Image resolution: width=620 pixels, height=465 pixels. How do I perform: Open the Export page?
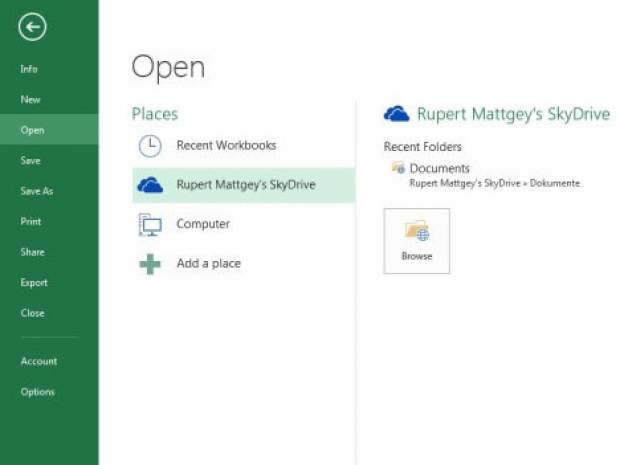(34, 282)
